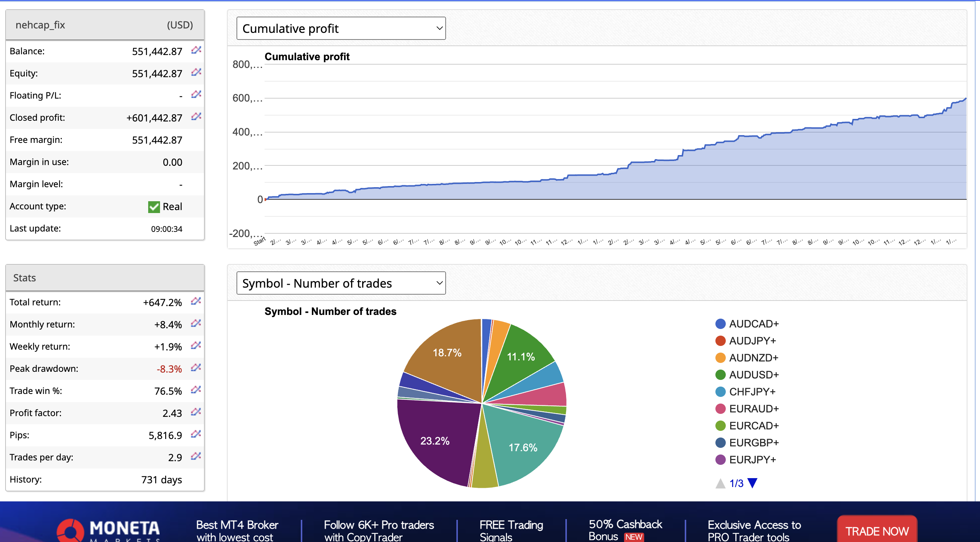
Task: Show the Peak drawdown chart icon
Action: tap(196, 368)
